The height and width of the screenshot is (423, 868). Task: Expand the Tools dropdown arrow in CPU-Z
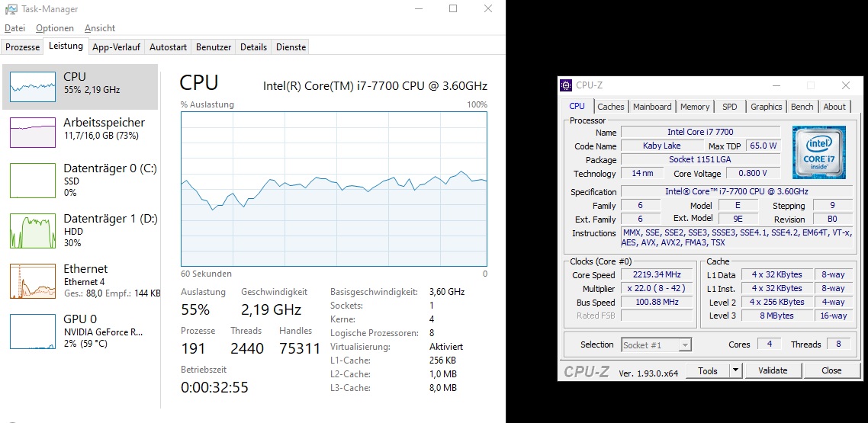736,371
